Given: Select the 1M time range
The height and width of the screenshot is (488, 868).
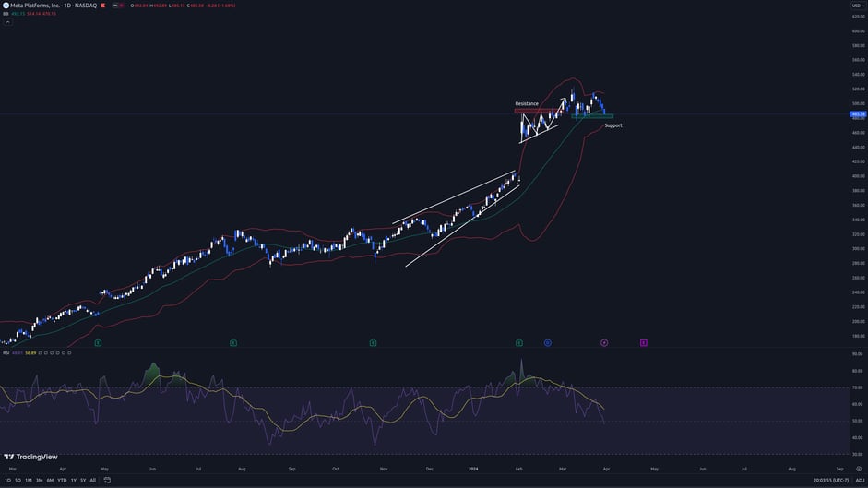Looking at the screenshot, I should 29,481.
